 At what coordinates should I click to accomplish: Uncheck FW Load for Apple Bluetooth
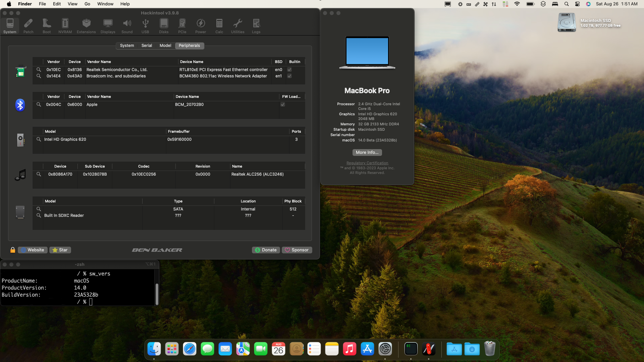pos(282,104)
